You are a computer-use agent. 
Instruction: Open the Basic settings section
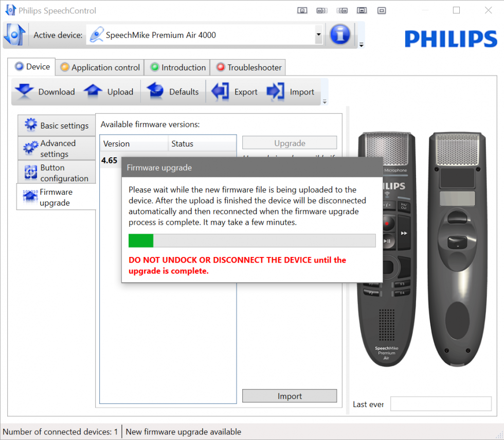click(57, 125)
